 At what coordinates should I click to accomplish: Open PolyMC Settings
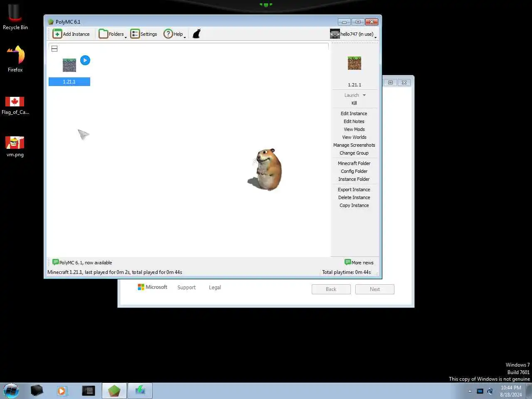pos(144,34)
